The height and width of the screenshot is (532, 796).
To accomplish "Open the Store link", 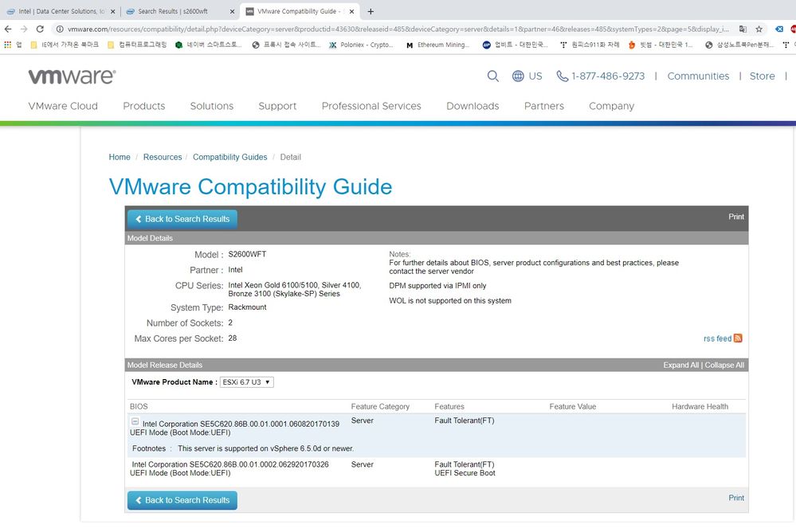I will 762,76.
